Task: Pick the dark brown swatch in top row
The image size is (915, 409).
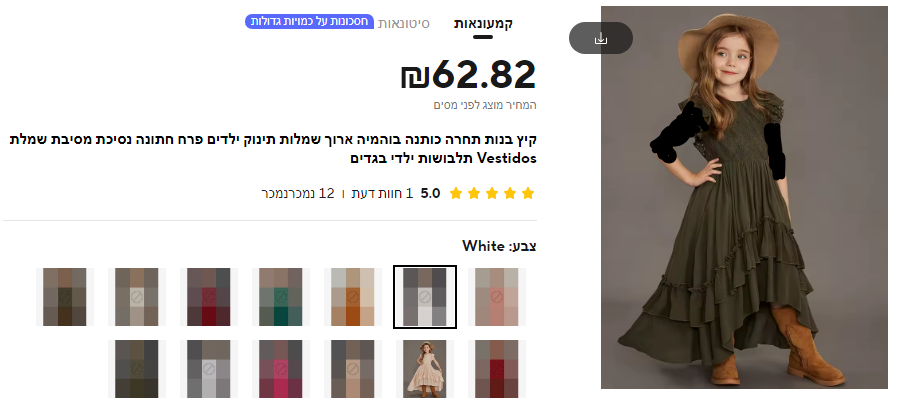Action: (x=65, y=297)
